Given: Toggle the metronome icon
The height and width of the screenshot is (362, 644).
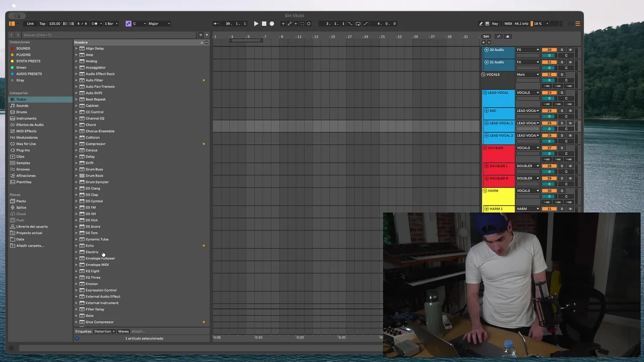Looking at the screenshot, I should 95,24.
